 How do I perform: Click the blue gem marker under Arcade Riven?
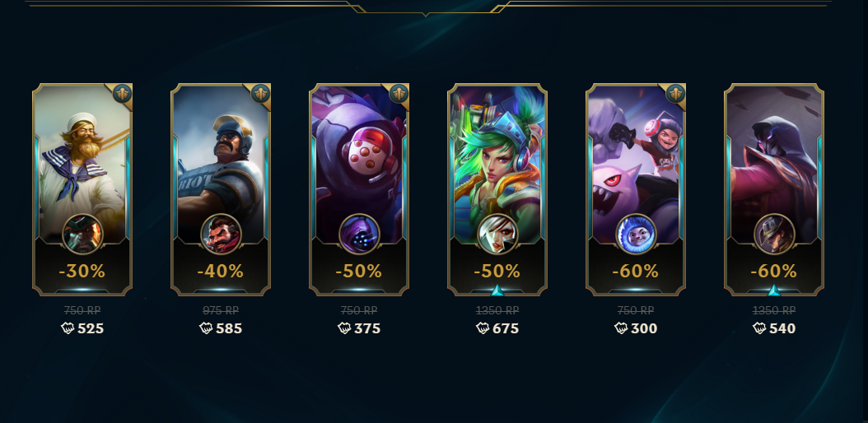click(497, 291)
